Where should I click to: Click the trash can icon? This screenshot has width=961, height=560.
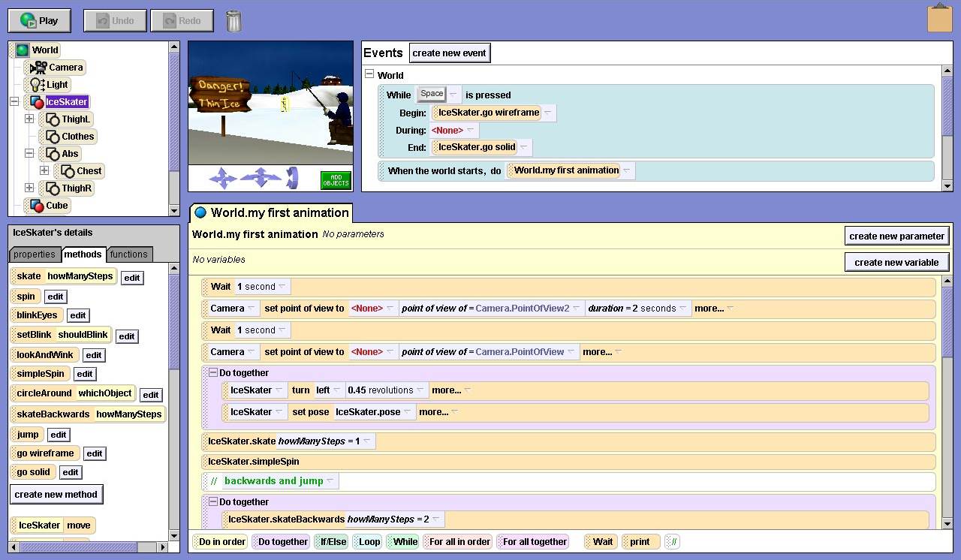coord(233,20)
